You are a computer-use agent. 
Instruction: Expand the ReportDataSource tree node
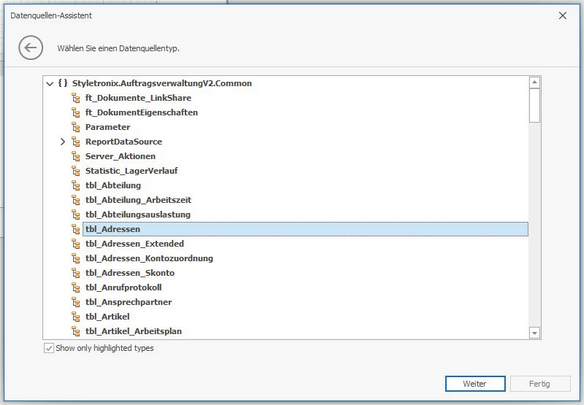(63, 142)
